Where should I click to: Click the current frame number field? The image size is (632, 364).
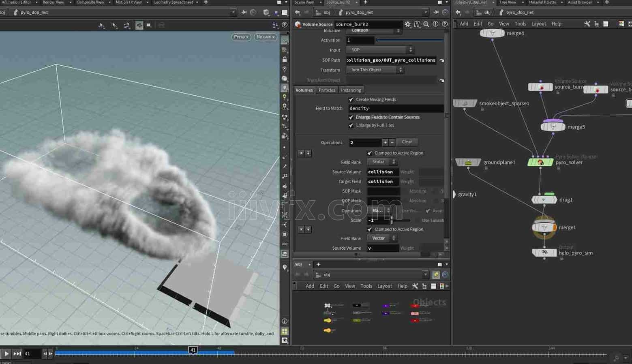coord(32,354)
